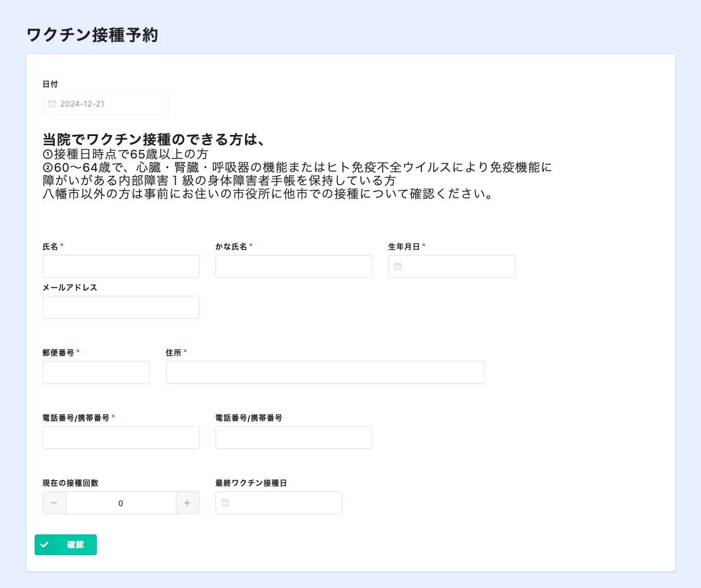
Task: Focus the 住所 address field
Action: click(325, 372)
